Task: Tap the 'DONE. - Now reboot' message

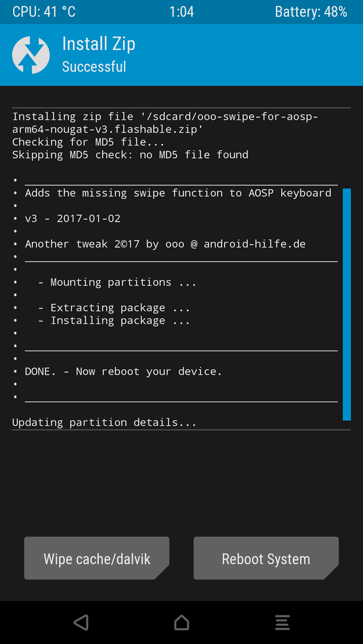Action: pos(124,371)
